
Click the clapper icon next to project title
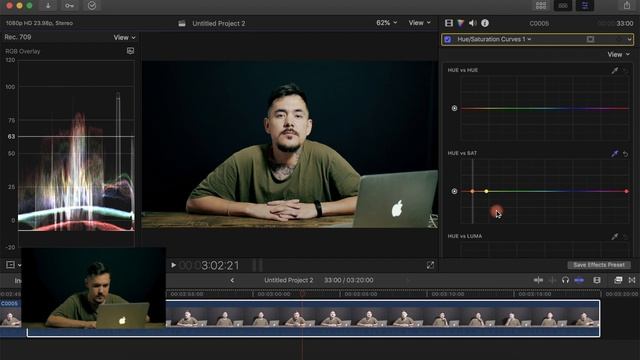[182, 23]
